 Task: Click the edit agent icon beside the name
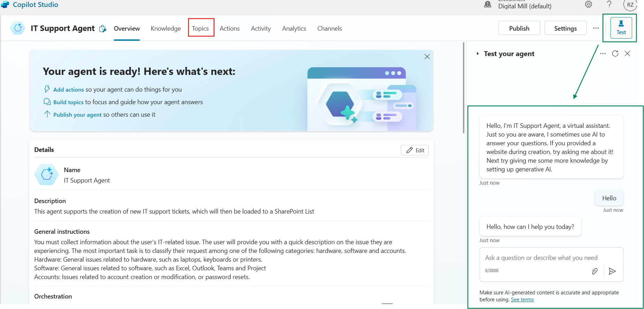[x=103, y=29]
